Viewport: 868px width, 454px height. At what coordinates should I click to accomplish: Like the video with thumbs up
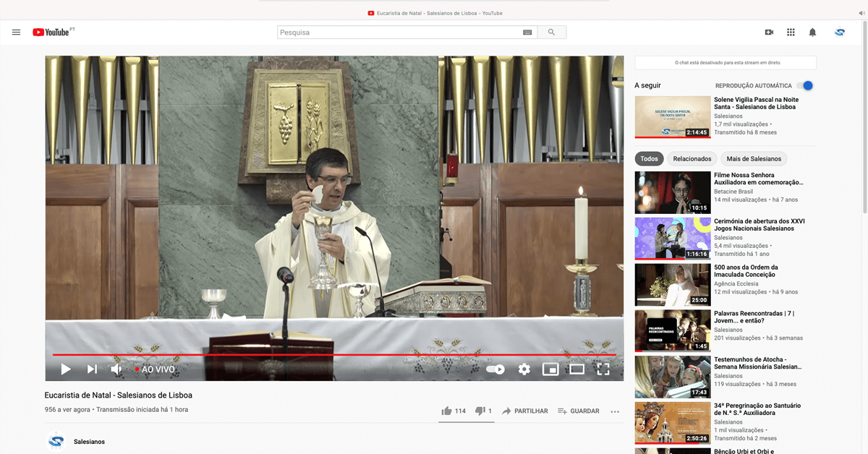coord(454,411)
